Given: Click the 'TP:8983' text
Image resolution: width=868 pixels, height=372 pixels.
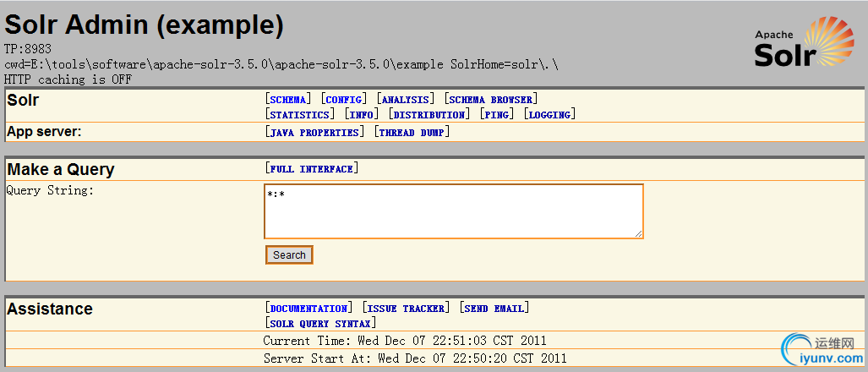Looking at the screenshot, I should tap(28, 49).
